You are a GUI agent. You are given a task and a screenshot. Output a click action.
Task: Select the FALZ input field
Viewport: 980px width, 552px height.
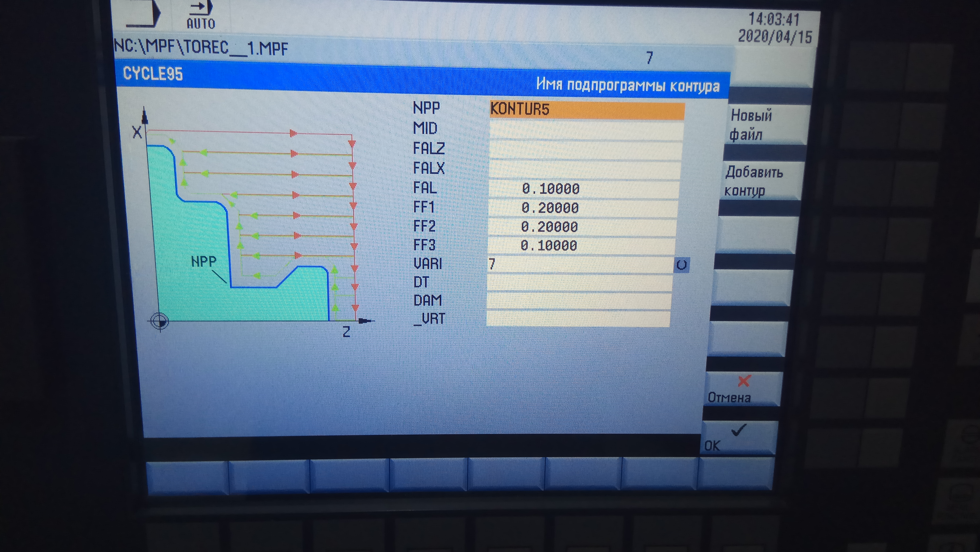tap(585, 150)
